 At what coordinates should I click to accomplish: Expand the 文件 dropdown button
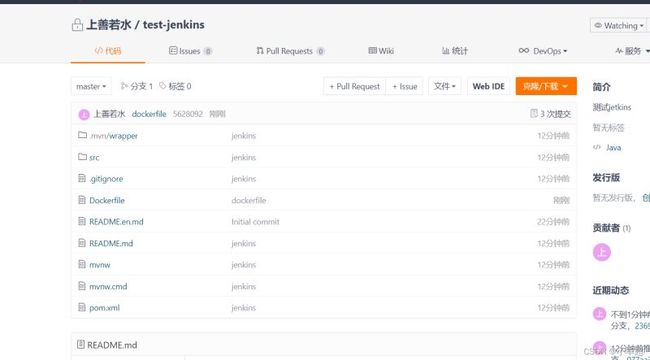point(445,86)
